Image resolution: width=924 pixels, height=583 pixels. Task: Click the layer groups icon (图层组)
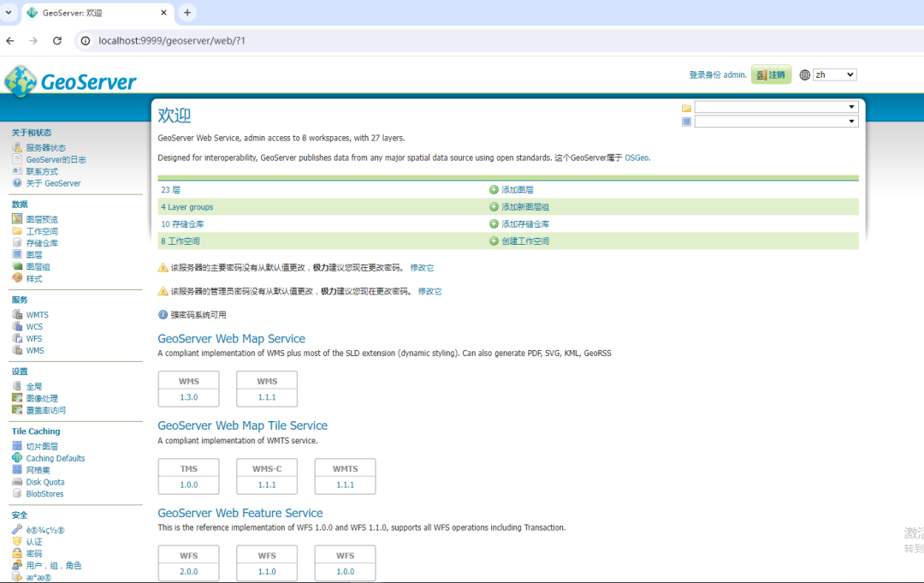(x=17, y=266)
